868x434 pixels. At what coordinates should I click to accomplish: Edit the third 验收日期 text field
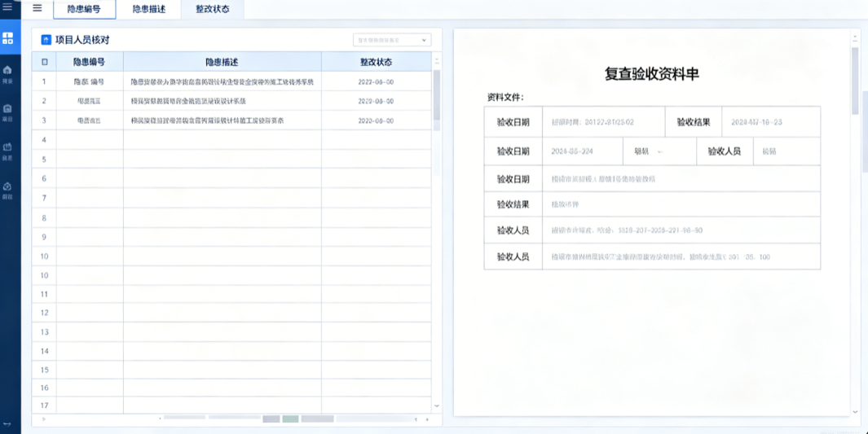681,179
